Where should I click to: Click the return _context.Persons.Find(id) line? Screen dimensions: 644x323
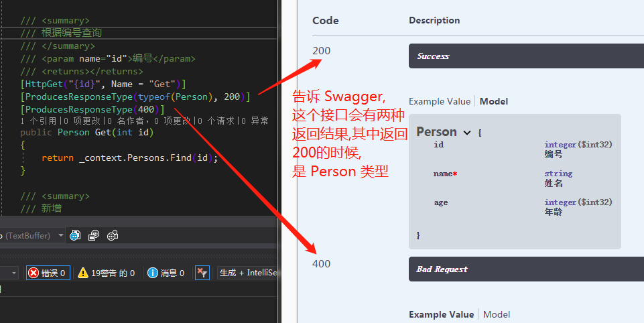[129, 157]
